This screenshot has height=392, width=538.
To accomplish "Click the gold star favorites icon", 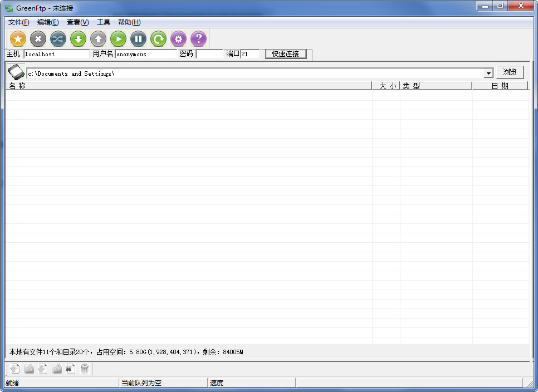I will point(18,39).
